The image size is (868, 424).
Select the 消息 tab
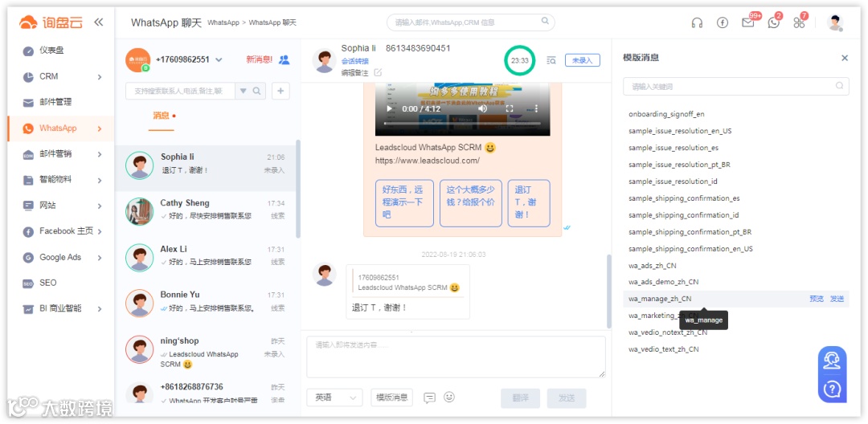pyautogui.click(x=161, y=116)
